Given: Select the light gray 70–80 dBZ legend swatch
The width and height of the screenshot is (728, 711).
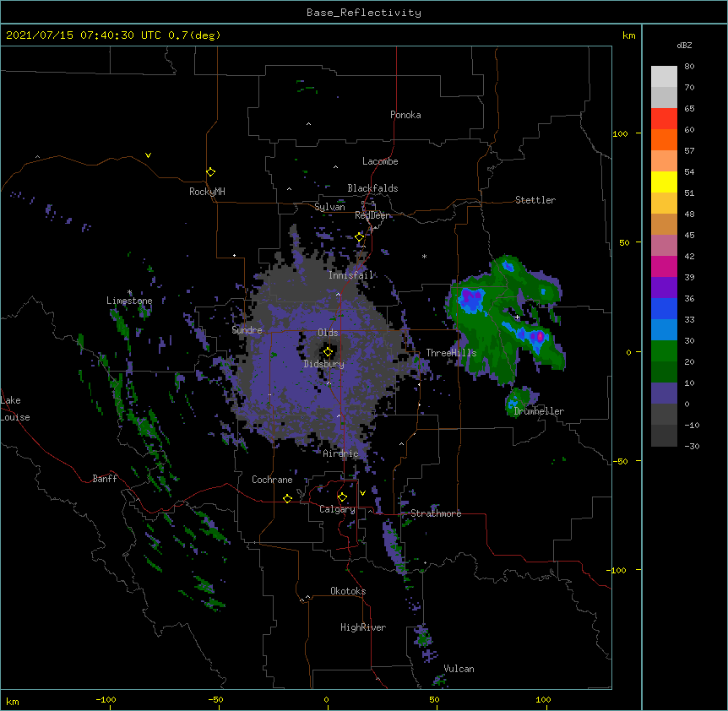Looking at the screenshot, I should pos(664,77).
